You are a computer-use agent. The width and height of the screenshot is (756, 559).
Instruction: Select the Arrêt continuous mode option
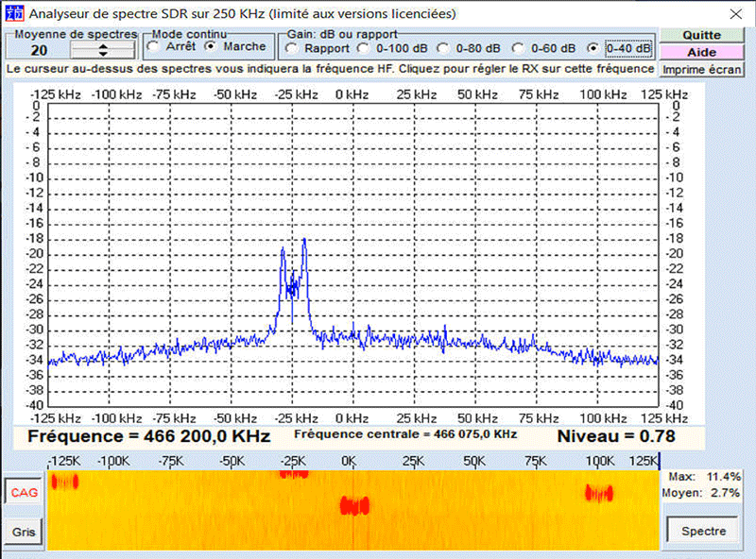click(x=171, y=47)
